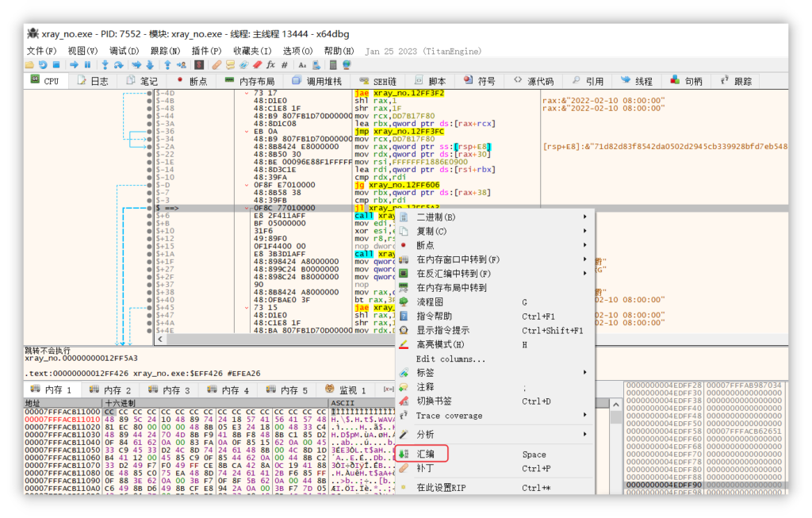Click the 十六进制 dump column header
Screen dimensions: 812x518
pyautogui.click(x=215, y=403)
